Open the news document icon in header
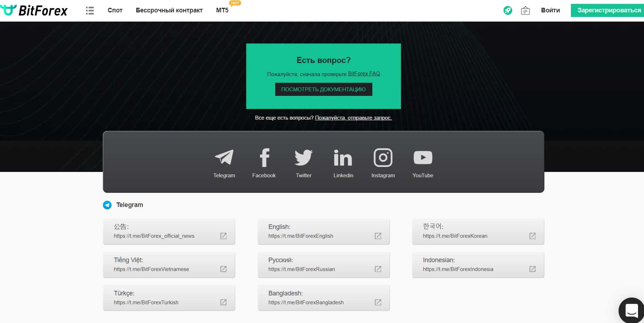 pyautogui.click(x=525, y=11)
